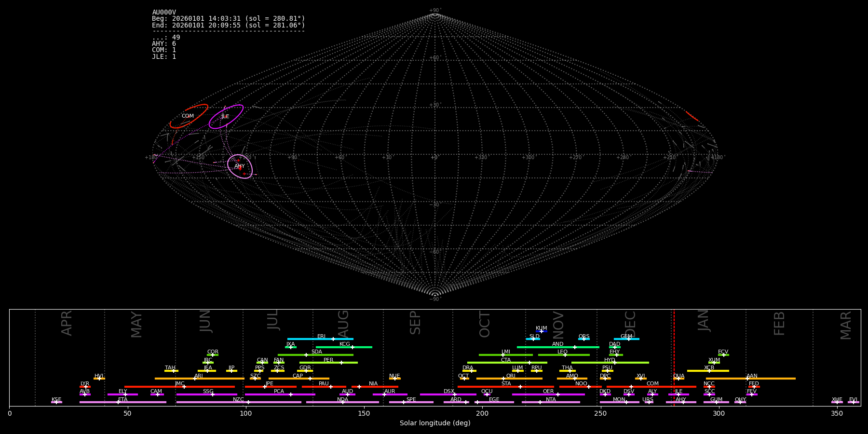
Task: Click the QUA peak marker near January
Action: [x=678, y=379]
